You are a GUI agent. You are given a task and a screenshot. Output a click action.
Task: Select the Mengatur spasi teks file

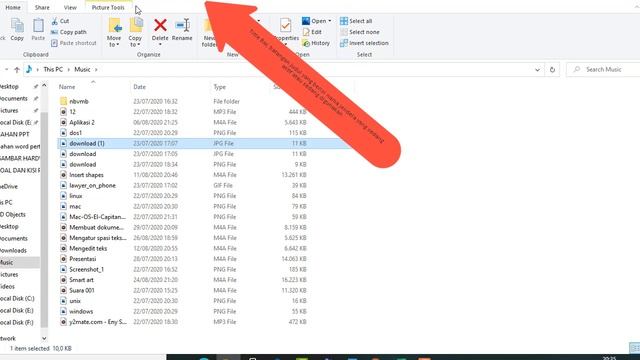pyautogui.click(x=98, y=238)
